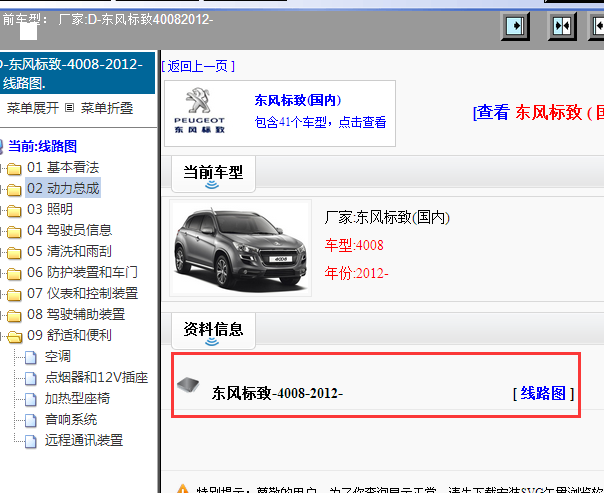Click the 查看 东风标致 link at right
604x493 pixels.
(539, 112)
